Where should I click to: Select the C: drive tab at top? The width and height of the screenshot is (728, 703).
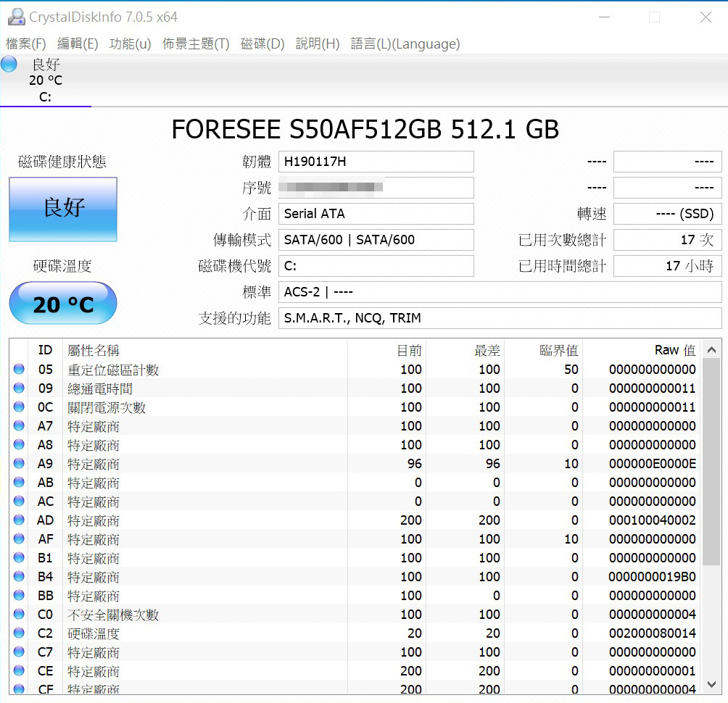[45, 80]
